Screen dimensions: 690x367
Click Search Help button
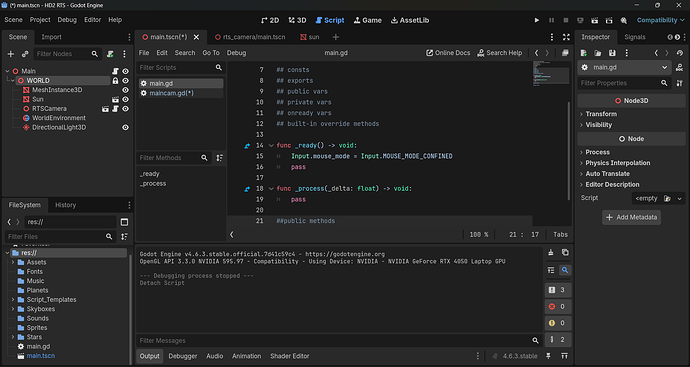(499, 53)
